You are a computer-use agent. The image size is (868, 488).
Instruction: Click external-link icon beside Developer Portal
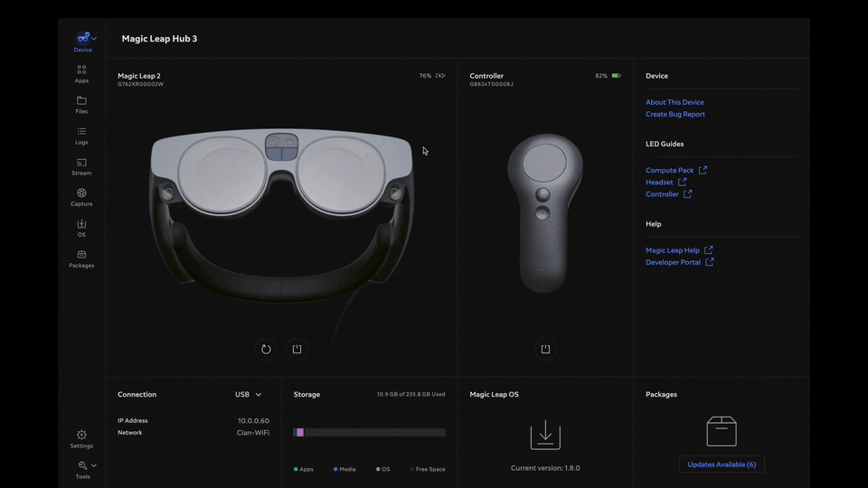(710, 262)
